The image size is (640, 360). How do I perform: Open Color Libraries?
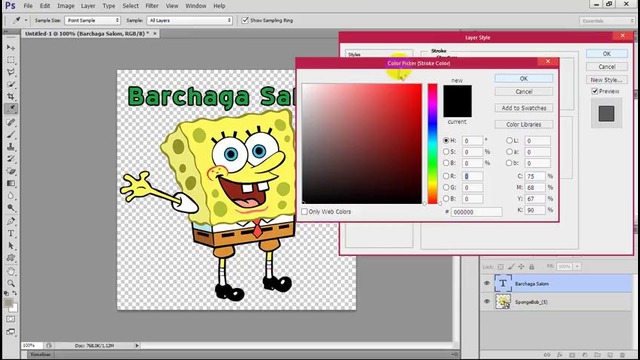coord(524,124)
